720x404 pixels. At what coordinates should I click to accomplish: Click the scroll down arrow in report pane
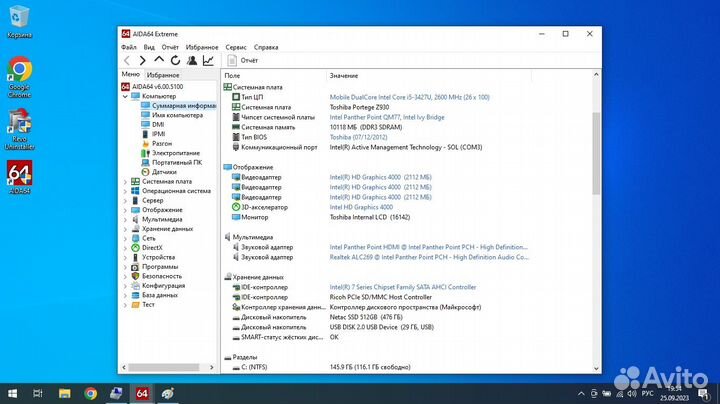(596, 368)
